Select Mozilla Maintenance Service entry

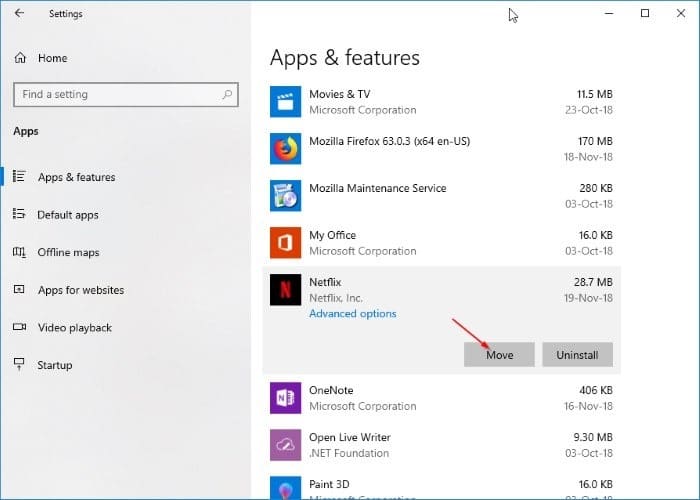point(442,196)
